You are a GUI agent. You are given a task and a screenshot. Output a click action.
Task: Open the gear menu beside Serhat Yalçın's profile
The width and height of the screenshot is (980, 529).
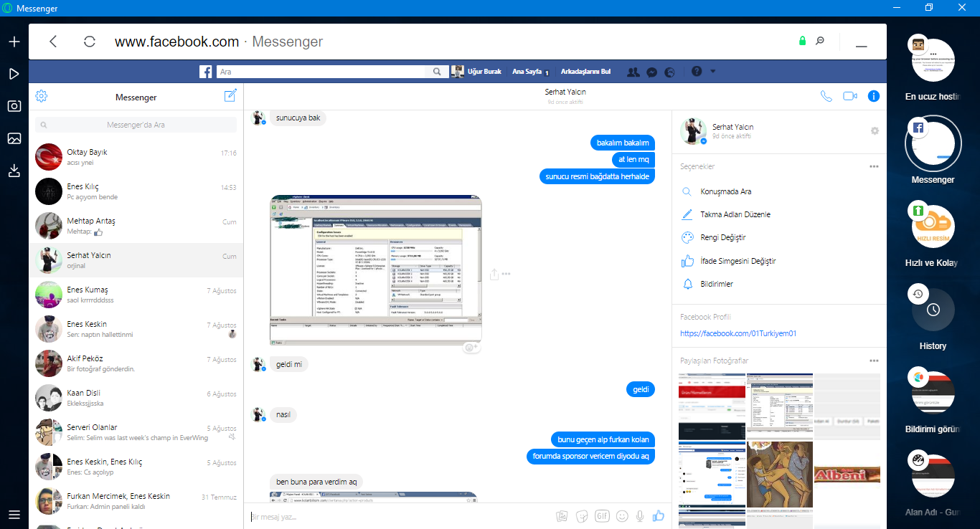[x=874, y=131]
